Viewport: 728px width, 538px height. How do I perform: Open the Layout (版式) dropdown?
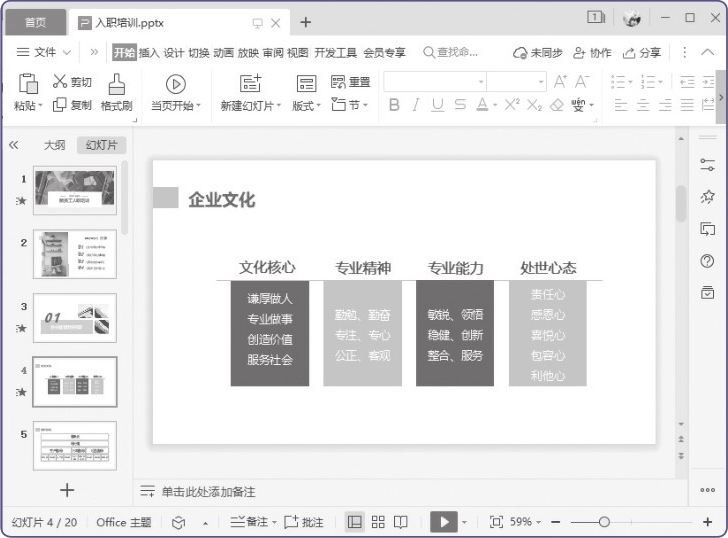point(306,105)
